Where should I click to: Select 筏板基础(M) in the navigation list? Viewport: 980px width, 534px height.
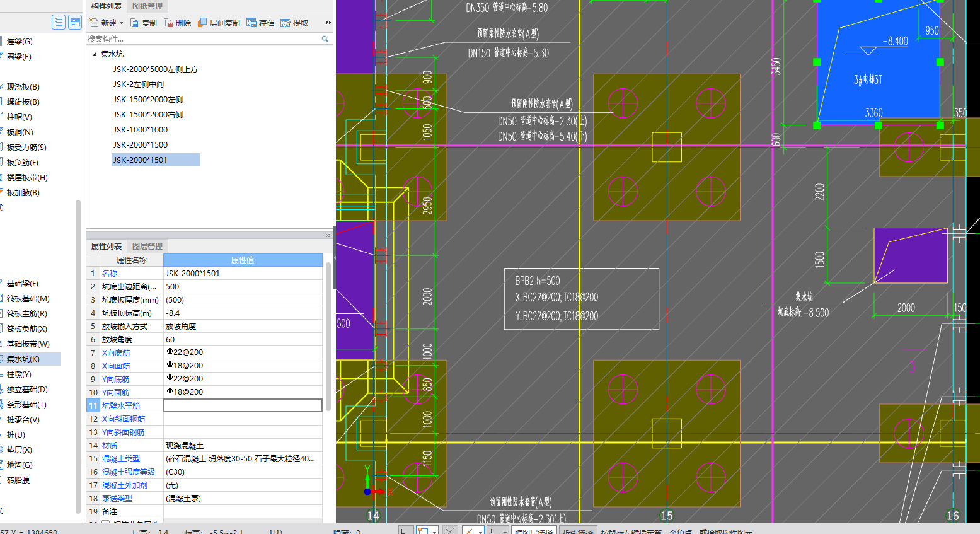point(28,298)
